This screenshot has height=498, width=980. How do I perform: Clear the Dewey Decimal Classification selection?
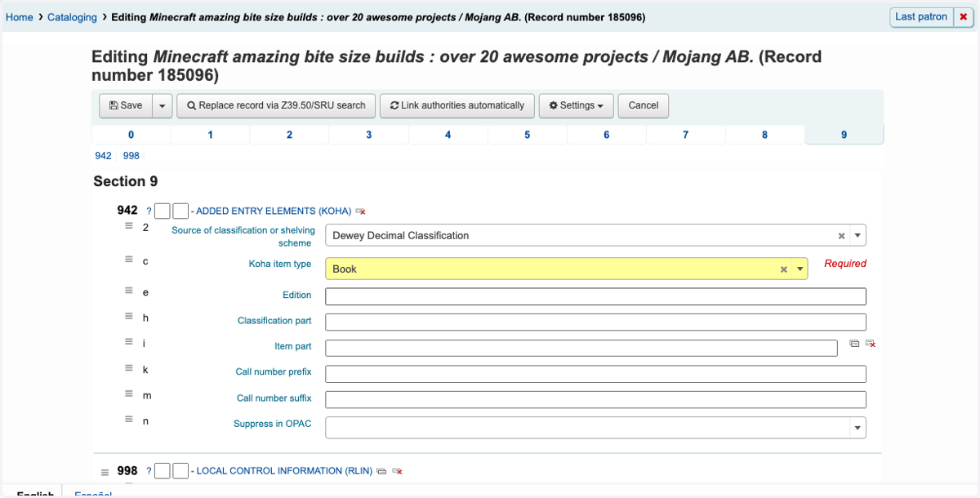pyautogui.click(x=841, y=236)
